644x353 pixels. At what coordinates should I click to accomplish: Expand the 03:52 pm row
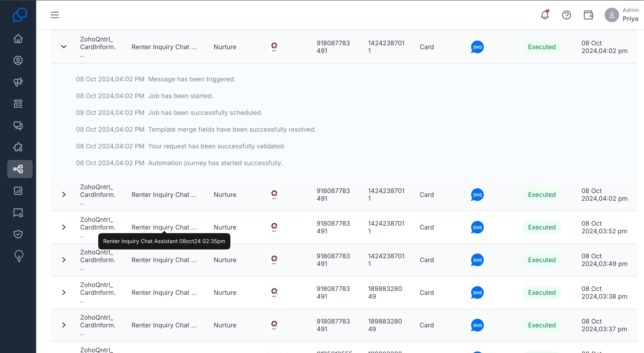tap(64, 227)
